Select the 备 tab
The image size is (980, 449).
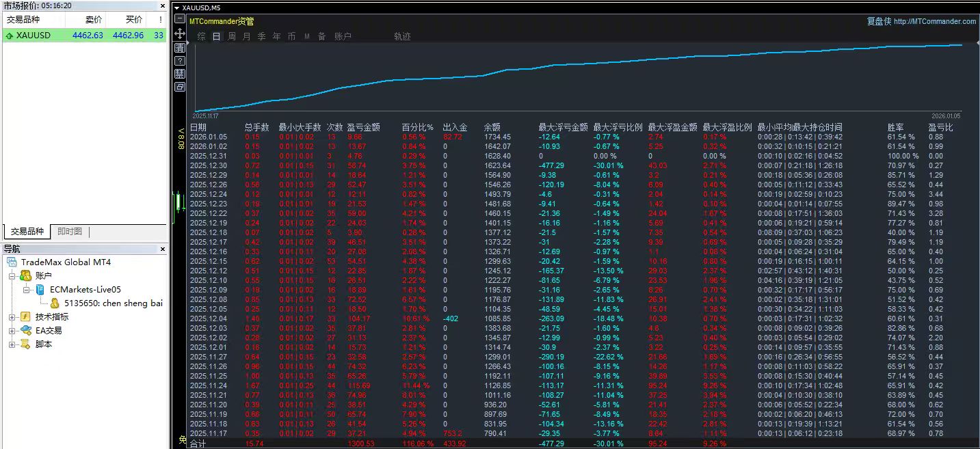tap(321, 36)
